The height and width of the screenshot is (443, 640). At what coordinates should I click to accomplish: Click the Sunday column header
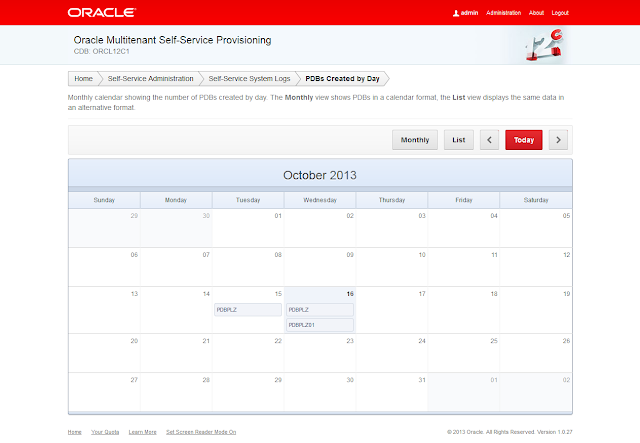click(104, 200)
